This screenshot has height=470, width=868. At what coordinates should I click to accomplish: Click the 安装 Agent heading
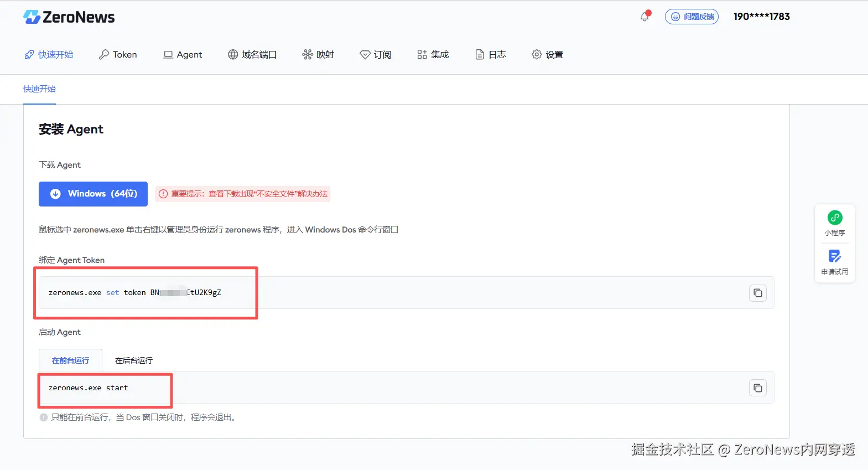(x=71, y=129)
